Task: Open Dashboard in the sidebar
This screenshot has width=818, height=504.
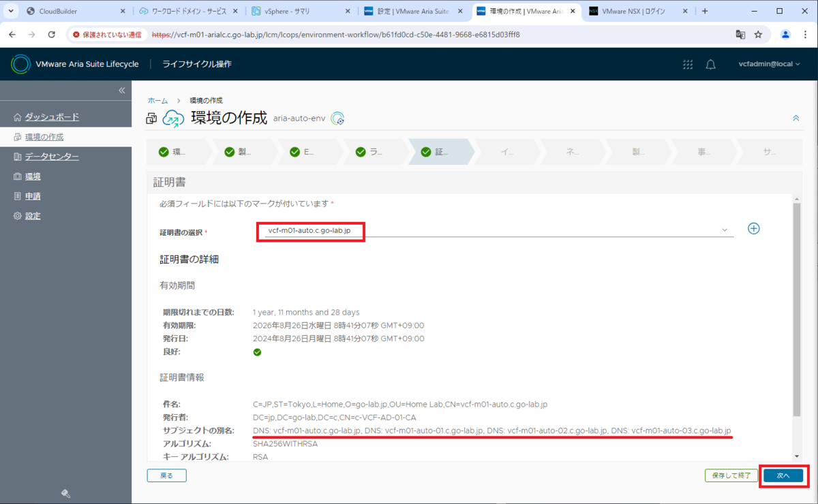Action: point(52,117)
